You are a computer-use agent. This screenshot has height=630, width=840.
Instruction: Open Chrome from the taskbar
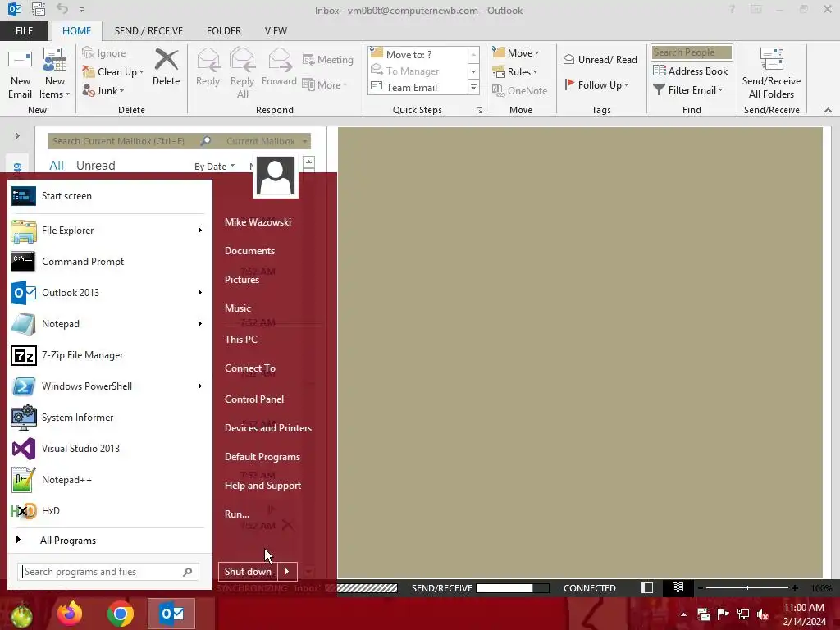tap(120, 614)
